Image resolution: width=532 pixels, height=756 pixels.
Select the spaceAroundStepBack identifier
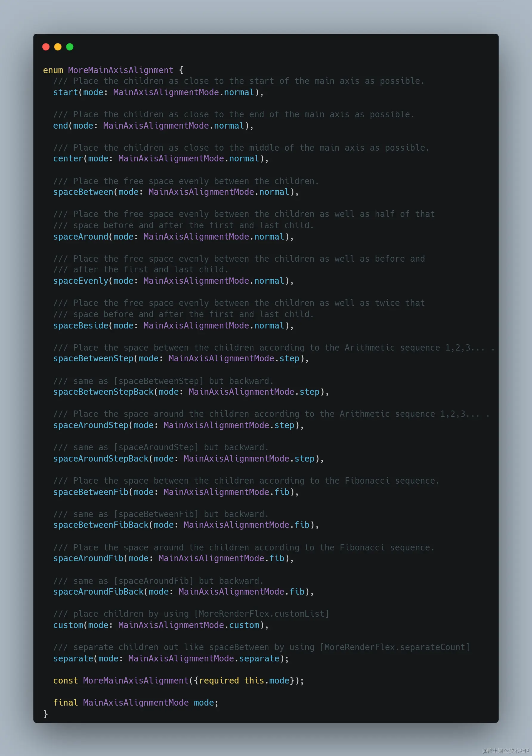click(x=100, y=458)
